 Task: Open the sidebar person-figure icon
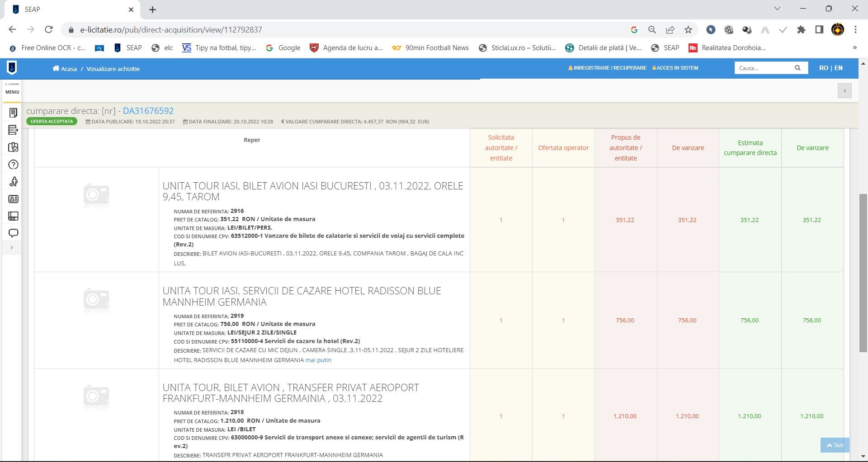pos(13,182)
